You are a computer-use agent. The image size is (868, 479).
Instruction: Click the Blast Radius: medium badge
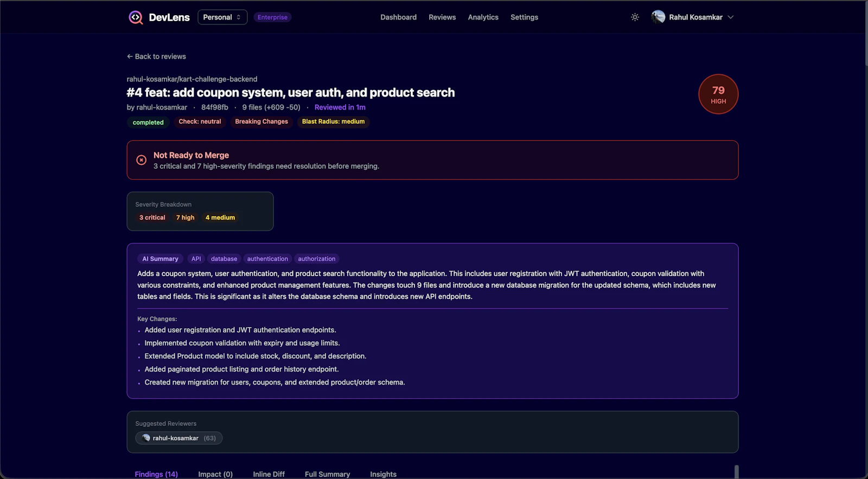pos(333,122)
